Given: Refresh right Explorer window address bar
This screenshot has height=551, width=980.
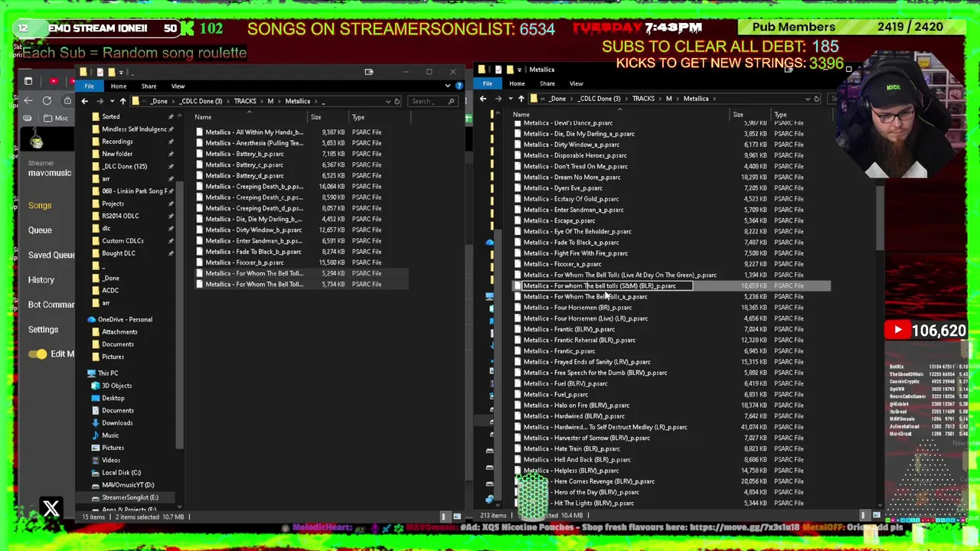Looking at the screenshot, I should [x=816, y=99].
